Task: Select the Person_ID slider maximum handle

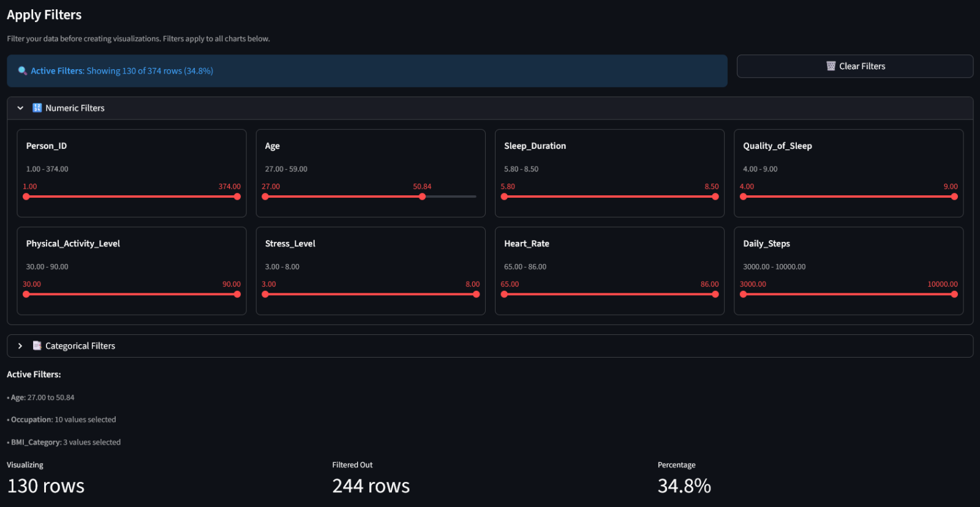Action: [x=237, y=197]
